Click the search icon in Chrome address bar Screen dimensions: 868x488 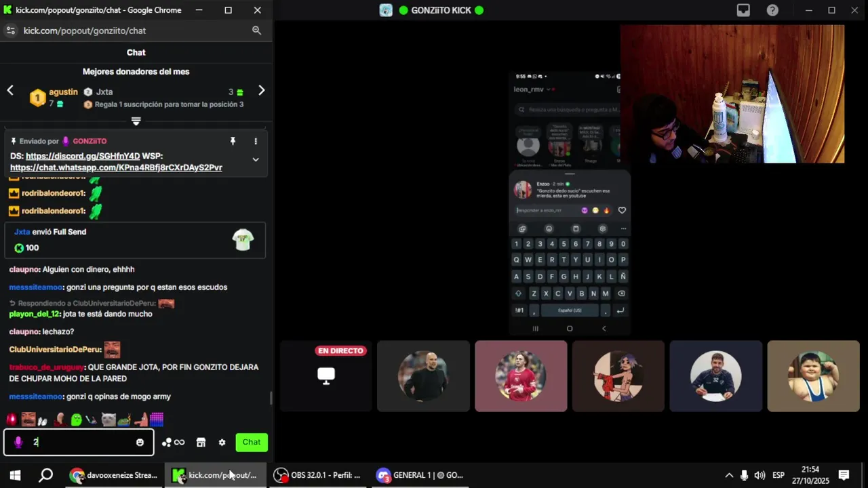coord(256,30)
